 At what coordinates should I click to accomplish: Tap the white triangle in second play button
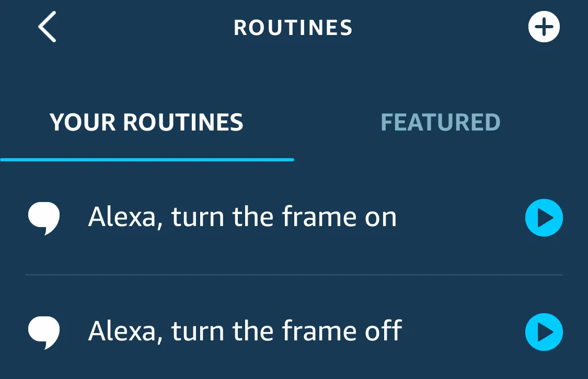tap(546, 332)
